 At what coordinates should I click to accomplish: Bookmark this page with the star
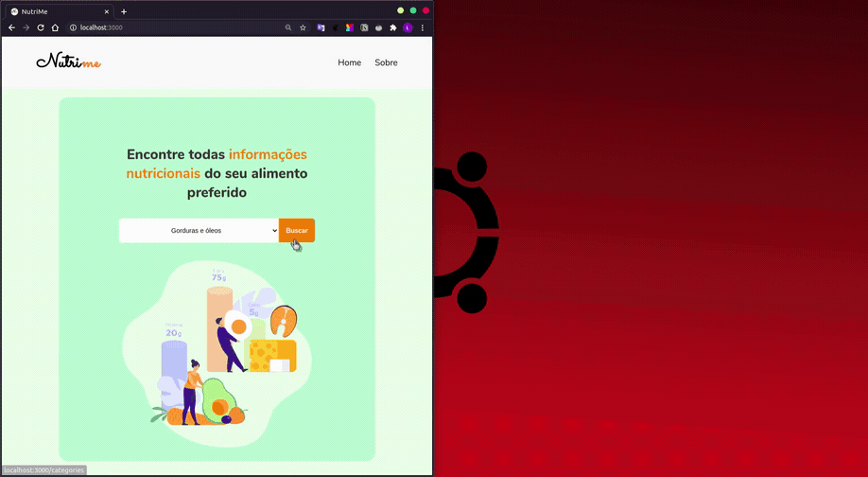303,27
